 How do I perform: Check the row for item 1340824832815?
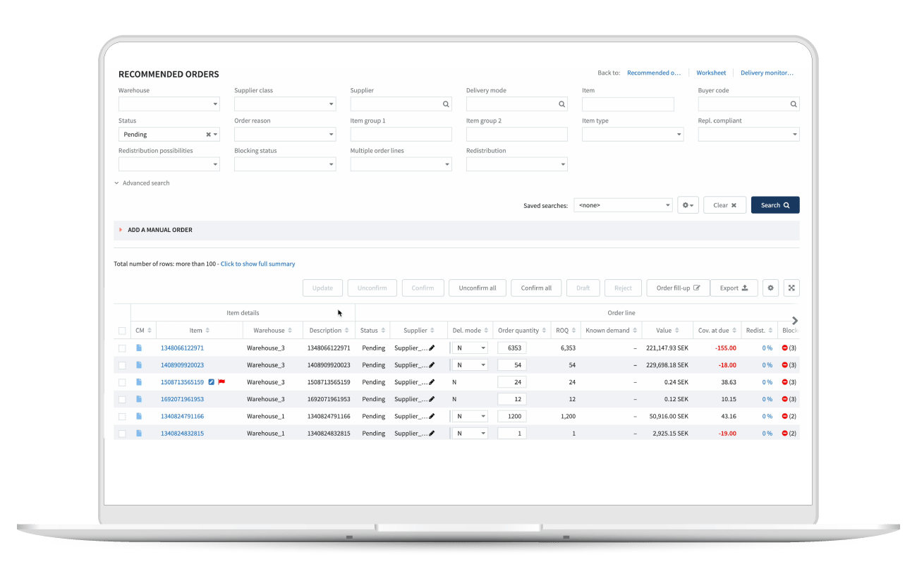point(121,433)
